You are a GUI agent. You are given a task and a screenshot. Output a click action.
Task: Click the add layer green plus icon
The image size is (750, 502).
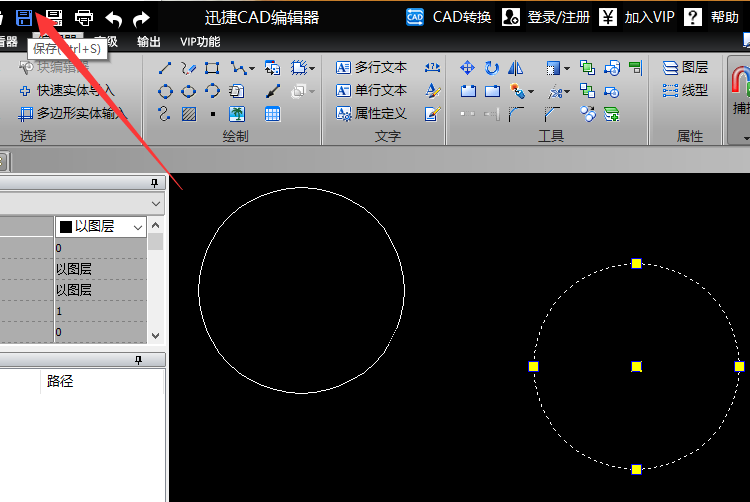coord(612,114)
